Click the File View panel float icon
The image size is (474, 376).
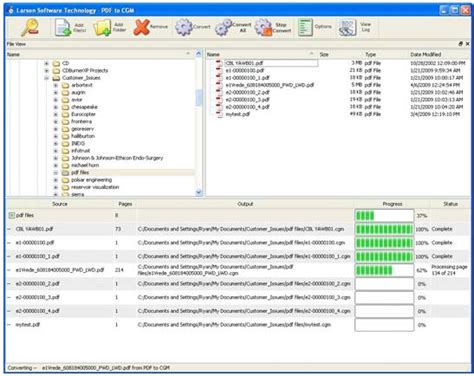[x=461, y=44]
